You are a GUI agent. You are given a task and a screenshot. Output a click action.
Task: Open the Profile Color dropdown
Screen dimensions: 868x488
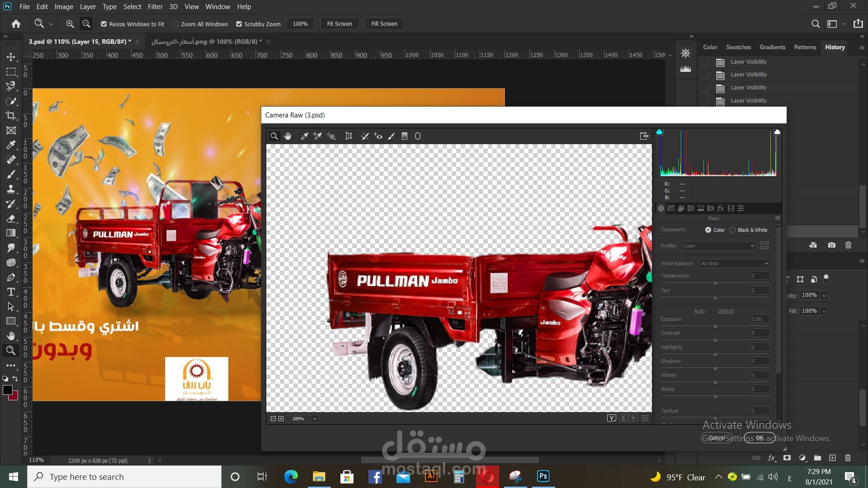(x=719, y=246)
